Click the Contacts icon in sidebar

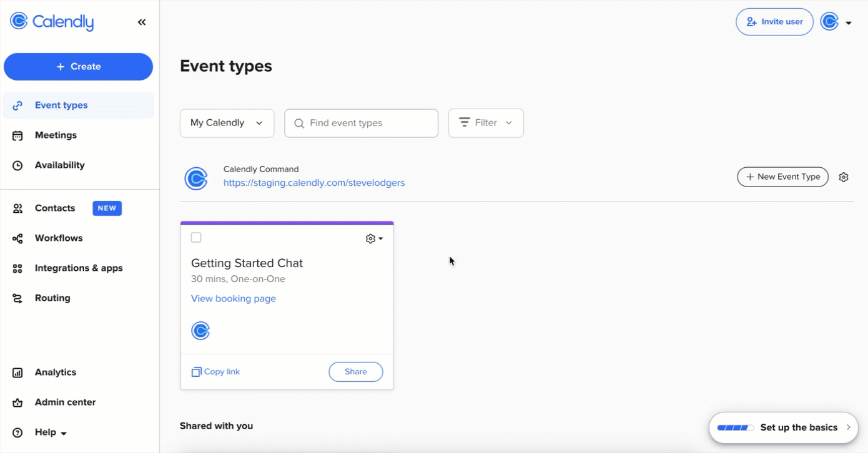click(18, 208)
